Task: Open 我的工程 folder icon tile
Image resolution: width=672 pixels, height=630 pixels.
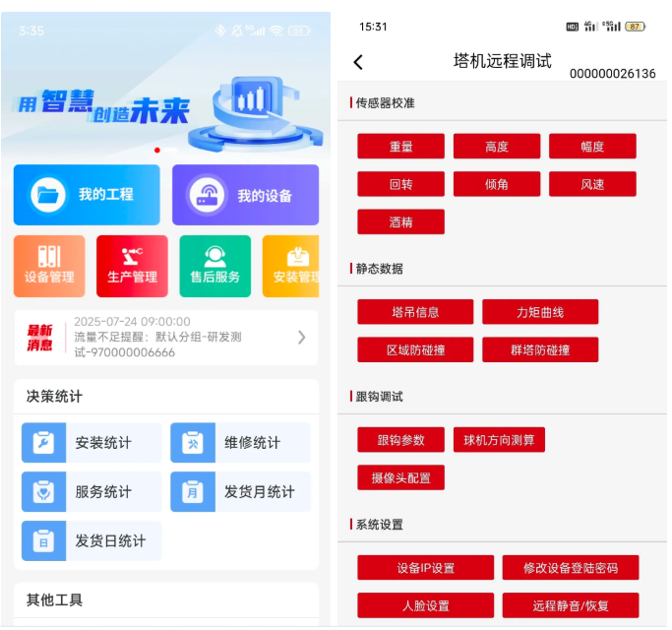Action: pyautogui.click(x=48, y=195)
